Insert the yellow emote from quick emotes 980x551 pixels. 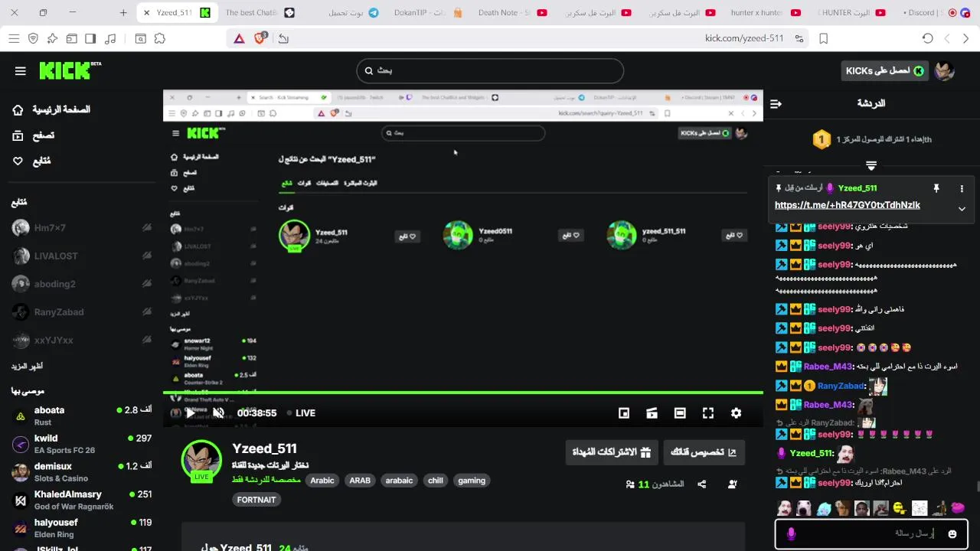click(x=900, y=508)
